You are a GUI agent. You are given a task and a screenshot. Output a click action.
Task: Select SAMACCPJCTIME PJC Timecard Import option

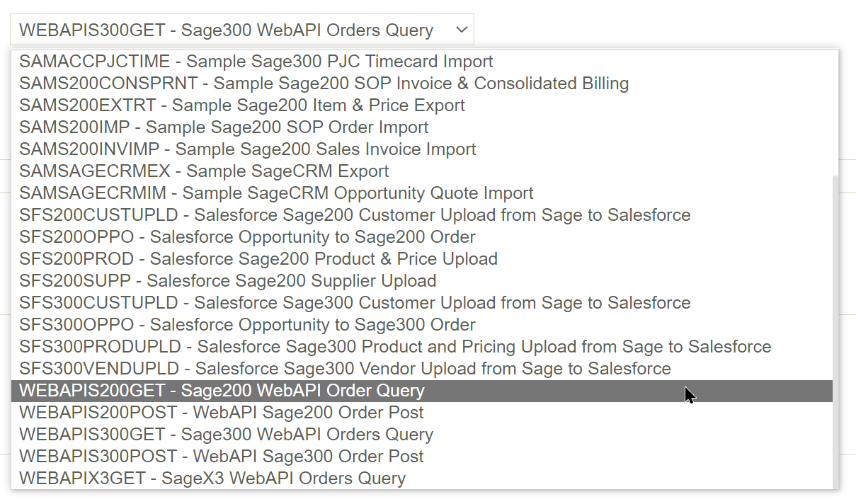point(256,62)
